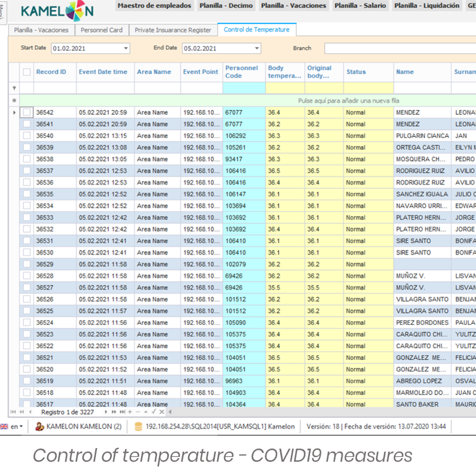Click the Record ID filter cell
The height and width of the screenshot is (476, 476).
click(x=55, y=88)
